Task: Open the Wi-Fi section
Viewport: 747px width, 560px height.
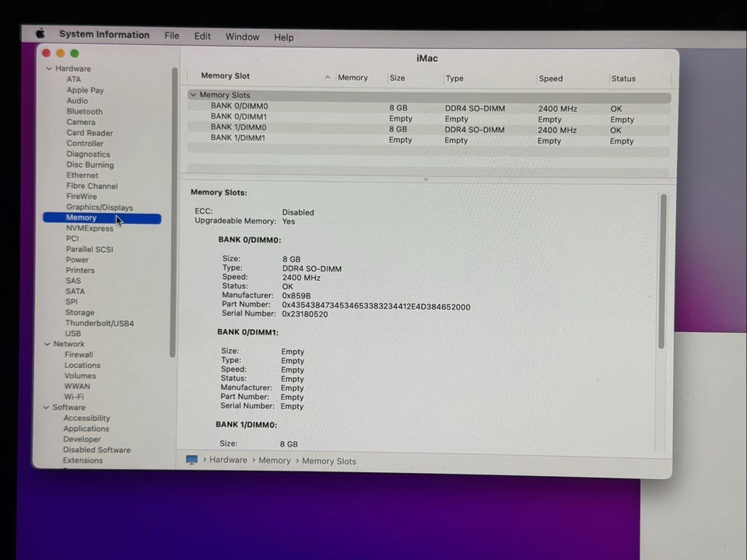Action: [x=74, y=396]
